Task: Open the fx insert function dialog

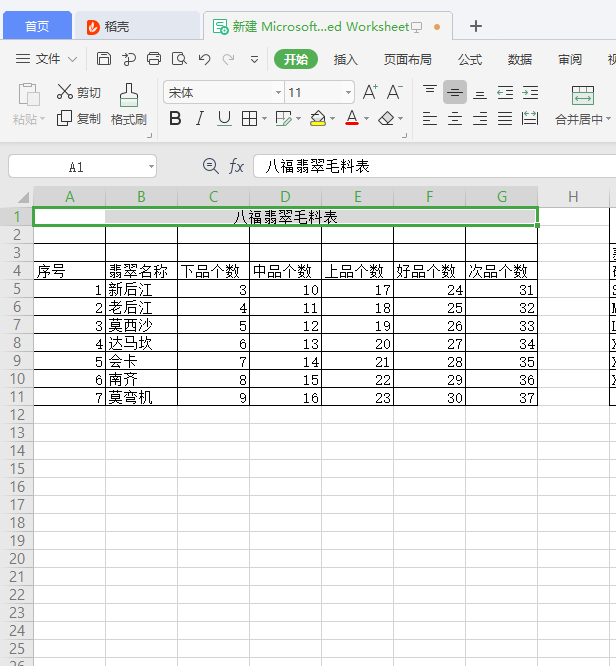Action: coord(236,166)
